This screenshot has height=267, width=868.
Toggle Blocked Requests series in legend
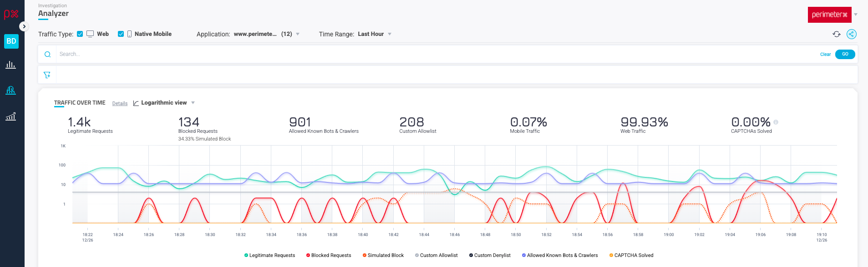329,255
